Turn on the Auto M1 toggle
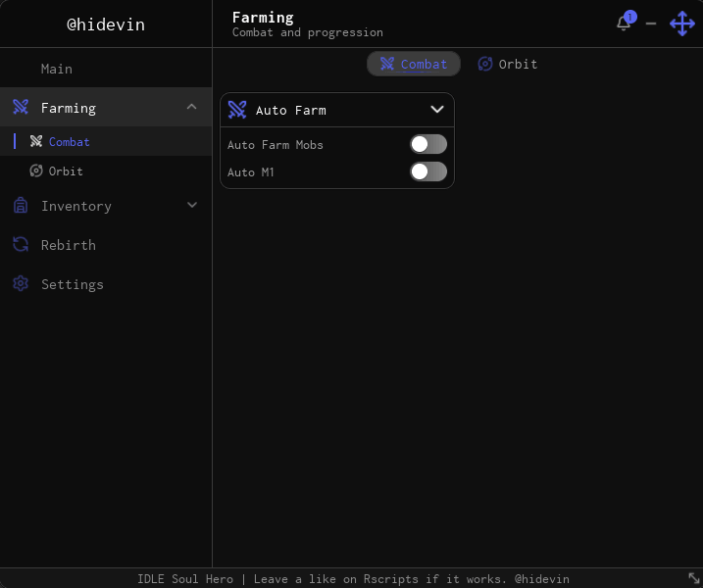The width and height of the screenshot is (703, 588). [x=428, y=171]
